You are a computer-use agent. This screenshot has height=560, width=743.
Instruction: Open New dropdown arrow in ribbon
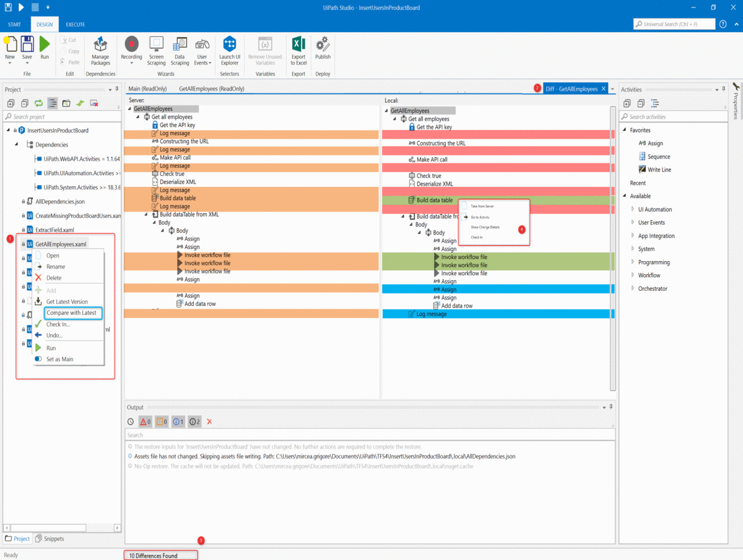click(x=10, y=62)
